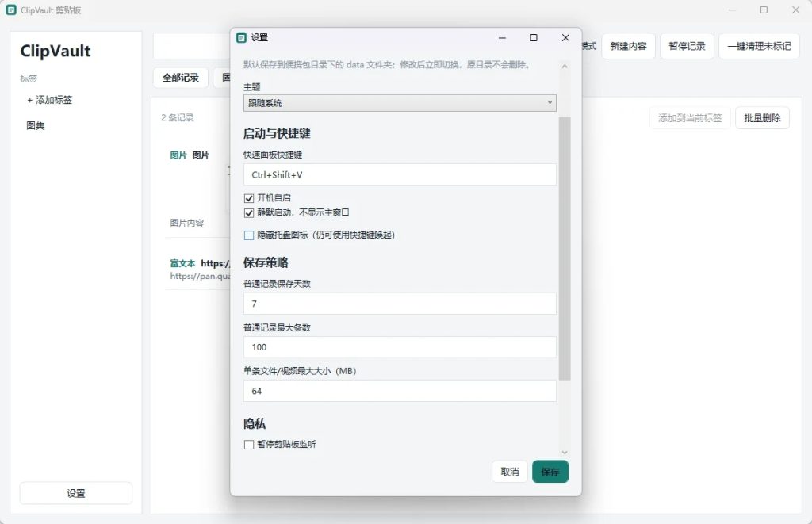Select the 图集 tag in sidebar
The width and height of the screenshot is (812, 524).
click(x=36, y=126)
